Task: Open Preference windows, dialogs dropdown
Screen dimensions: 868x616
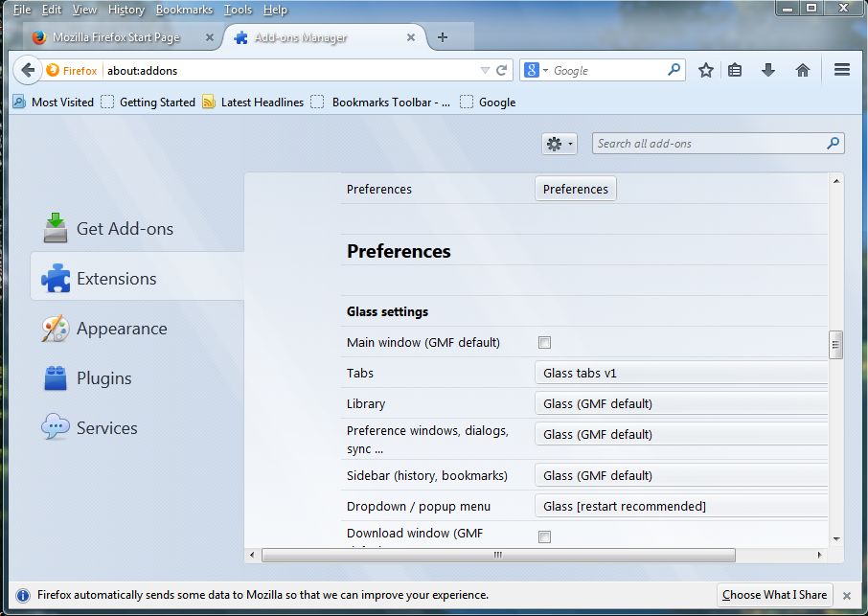Action: 681,435
